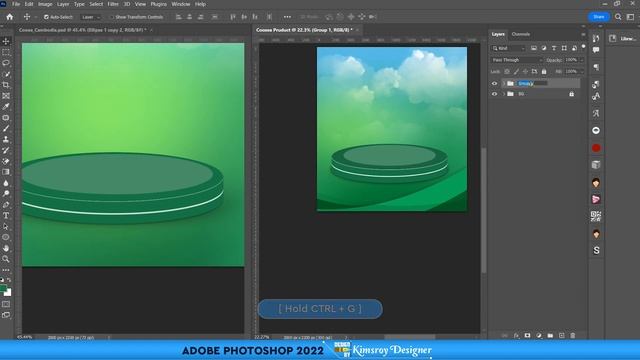640x360 pixels.
Task: Open the File menu
Action: click(x=16, y=4)
